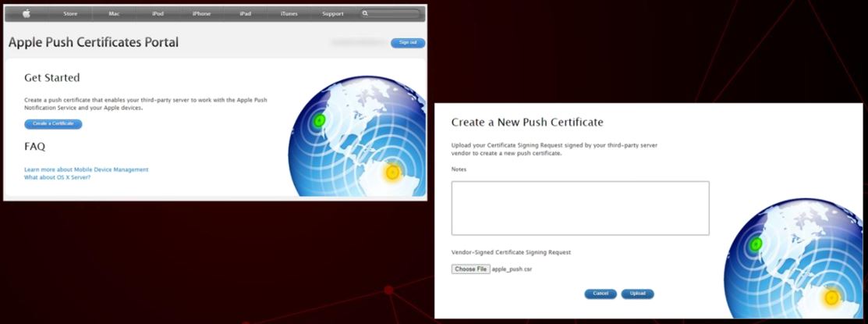Select iPod in the navigation bar
This screenshot has height=324, width=868.
(x=157, y=13)
